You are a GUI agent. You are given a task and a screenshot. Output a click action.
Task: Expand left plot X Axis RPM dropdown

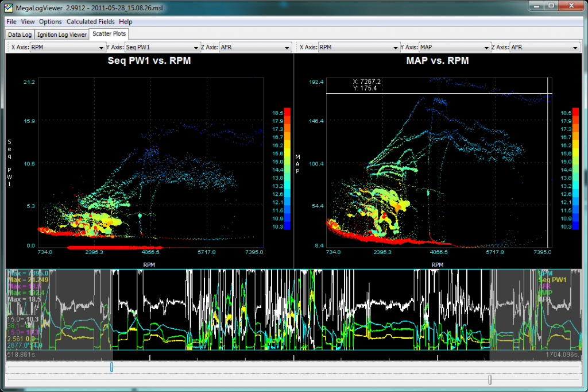67,48
